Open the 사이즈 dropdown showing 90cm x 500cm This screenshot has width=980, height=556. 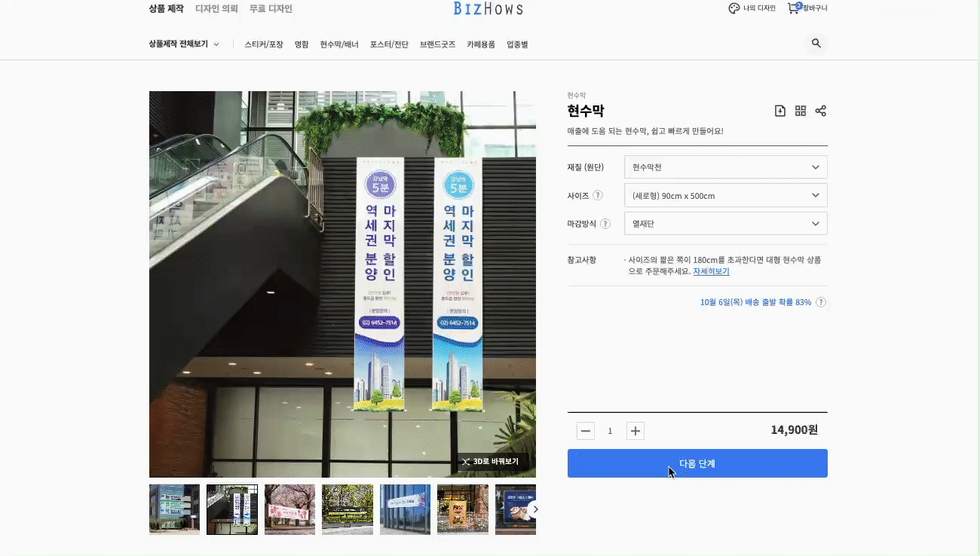(x=725, y=194)
